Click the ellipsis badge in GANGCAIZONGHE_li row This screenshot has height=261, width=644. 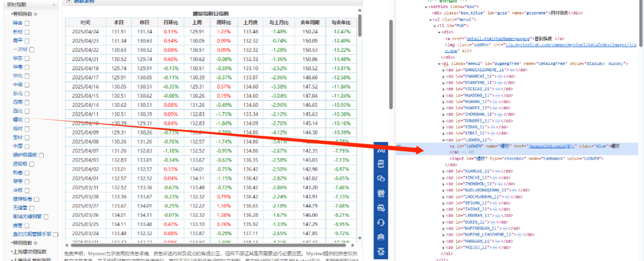coord(512,70)
